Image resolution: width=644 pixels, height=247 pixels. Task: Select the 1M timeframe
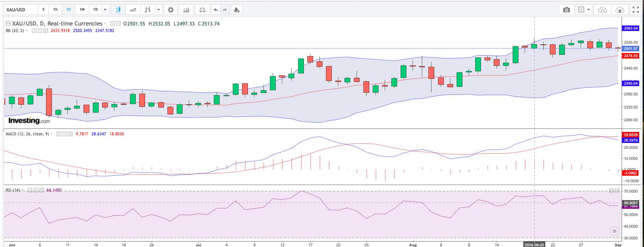click(82, 10)
